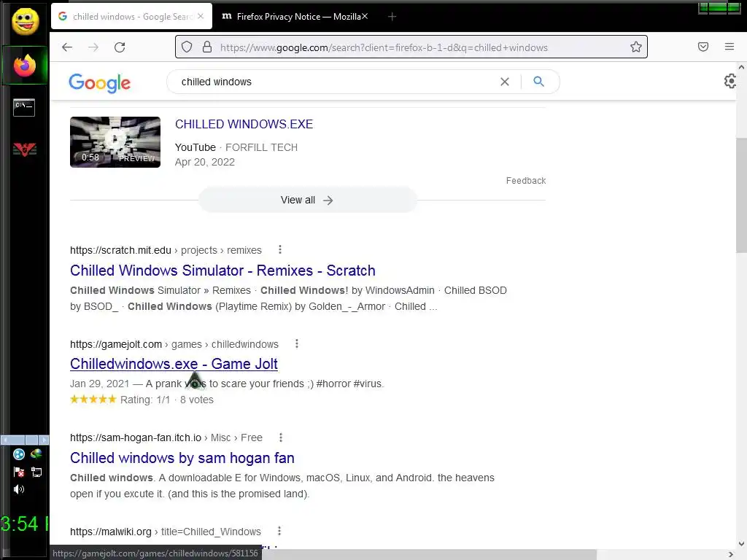Open Chilled windows by sam hogan fan
This screenshot has height=560, width=747.
coord(182,458)
